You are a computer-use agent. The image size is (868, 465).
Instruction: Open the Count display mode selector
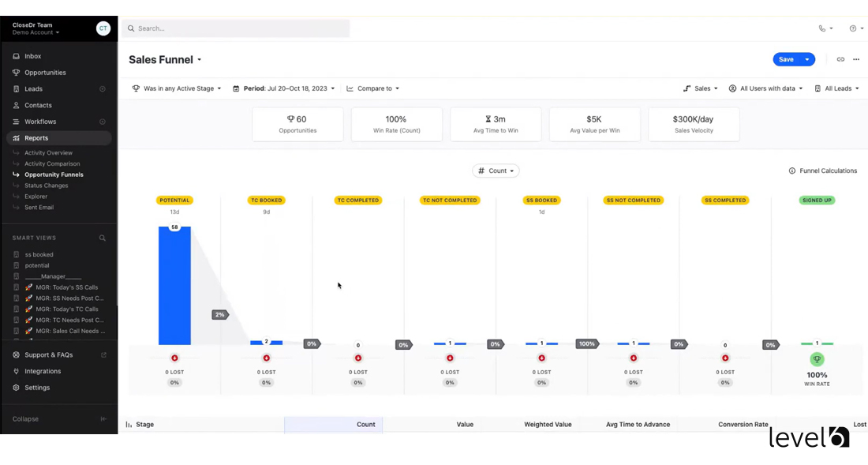tap(496, 171)
